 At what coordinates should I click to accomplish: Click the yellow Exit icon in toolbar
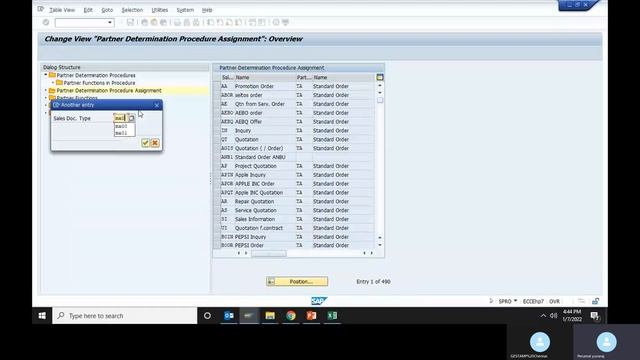(x=154, y=22)
